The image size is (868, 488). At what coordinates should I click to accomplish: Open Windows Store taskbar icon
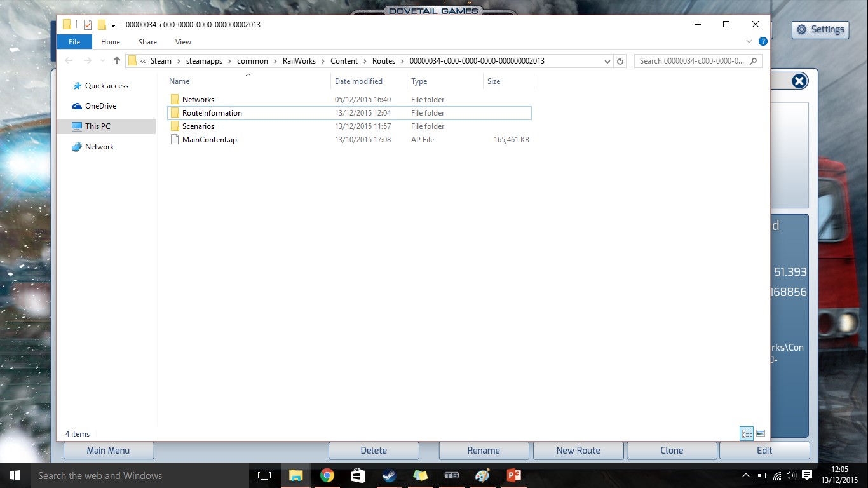(x=358, y=475)
